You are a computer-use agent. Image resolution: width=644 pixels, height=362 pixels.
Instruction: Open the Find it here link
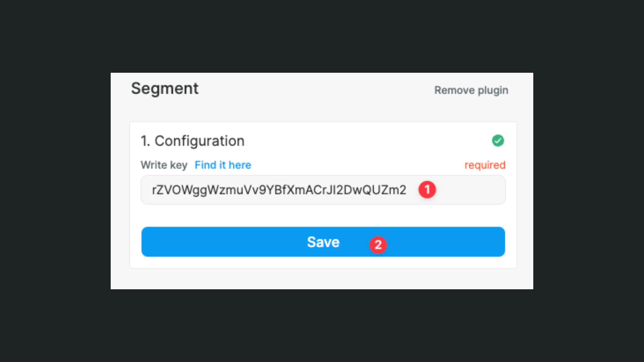pos(222,165)
